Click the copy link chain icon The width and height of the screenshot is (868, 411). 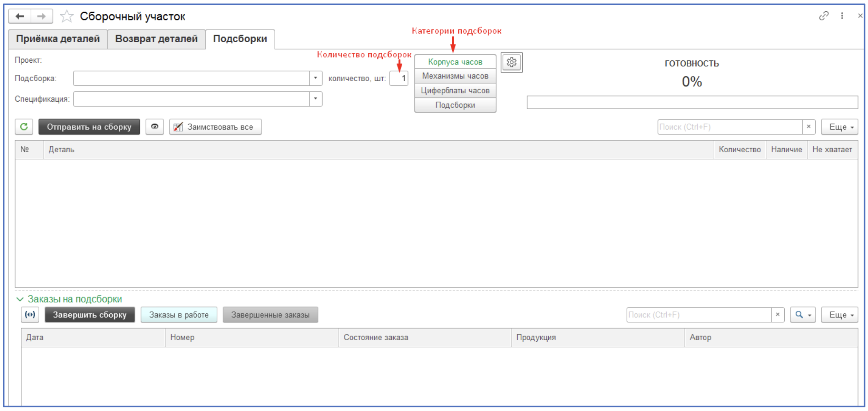pos(824,16)
